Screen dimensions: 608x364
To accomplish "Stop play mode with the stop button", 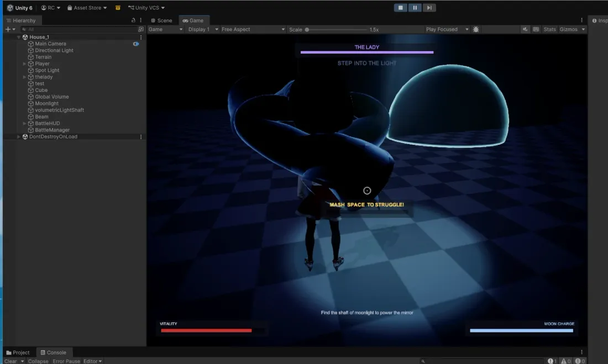I will [401, 8].
